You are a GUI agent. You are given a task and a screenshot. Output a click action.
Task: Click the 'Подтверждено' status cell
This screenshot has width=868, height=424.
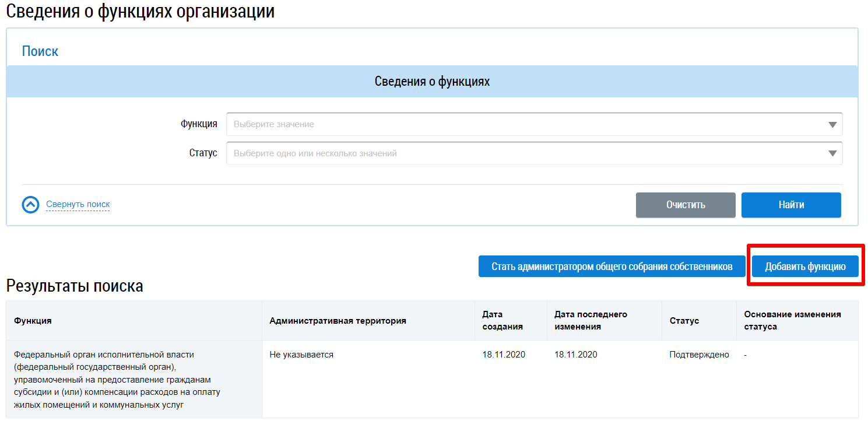click(x=699, y=355)
